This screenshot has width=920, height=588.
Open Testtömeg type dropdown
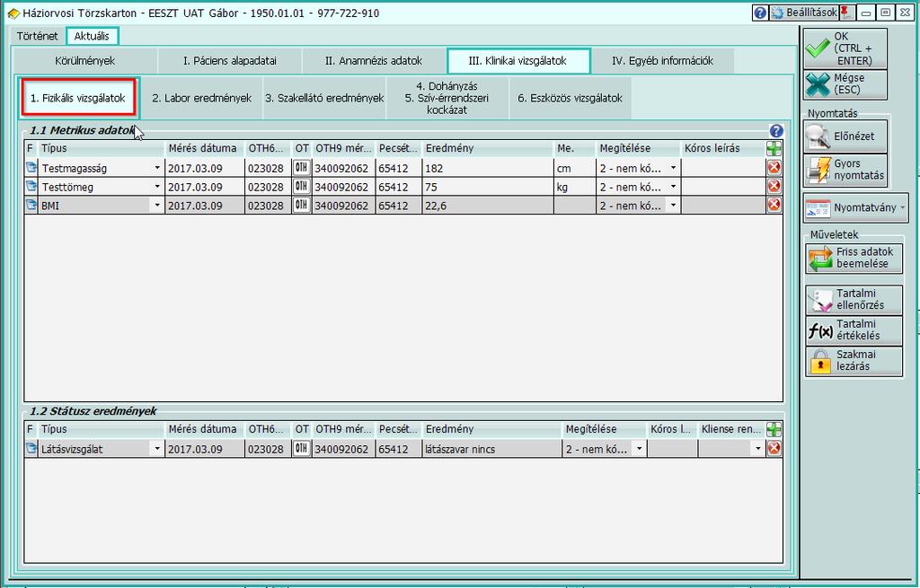[x=156, y=187]
